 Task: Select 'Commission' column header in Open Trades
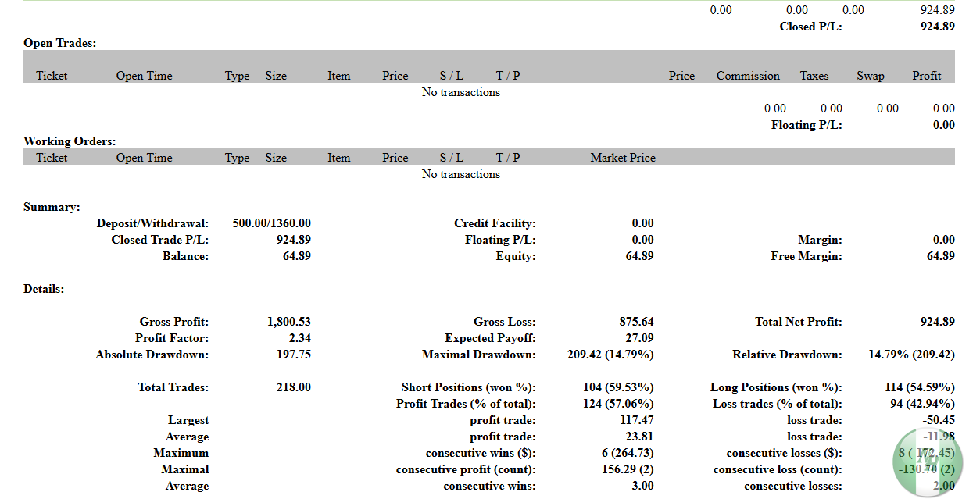[x=748, y=76]
